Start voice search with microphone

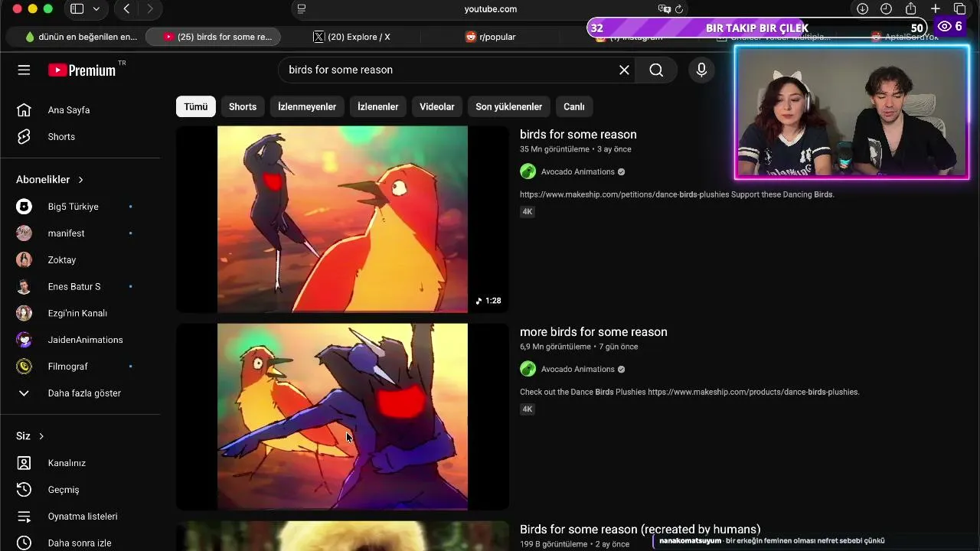point(701,70)
